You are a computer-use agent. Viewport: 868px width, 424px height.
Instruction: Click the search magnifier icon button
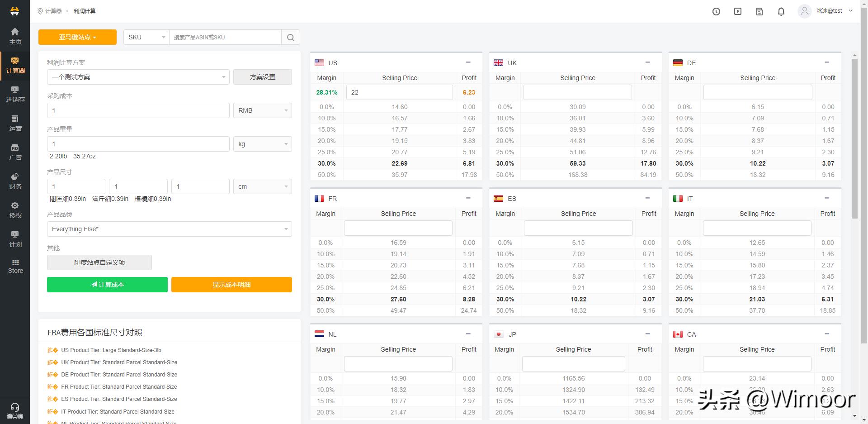coord(291,38)
